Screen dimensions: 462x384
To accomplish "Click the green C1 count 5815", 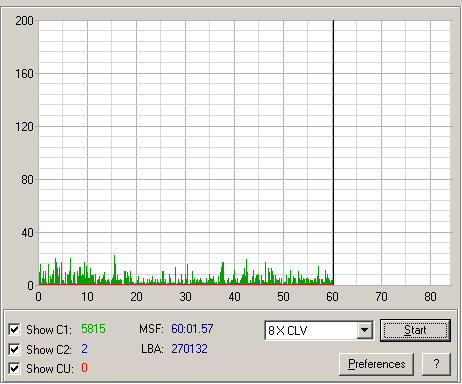I will click(x=93, y=329).
